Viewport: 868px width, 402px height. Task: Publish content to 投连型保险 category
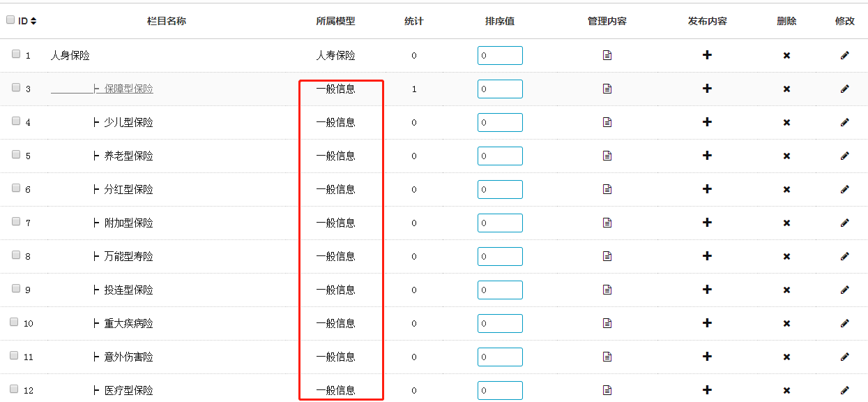coord(707,290)
